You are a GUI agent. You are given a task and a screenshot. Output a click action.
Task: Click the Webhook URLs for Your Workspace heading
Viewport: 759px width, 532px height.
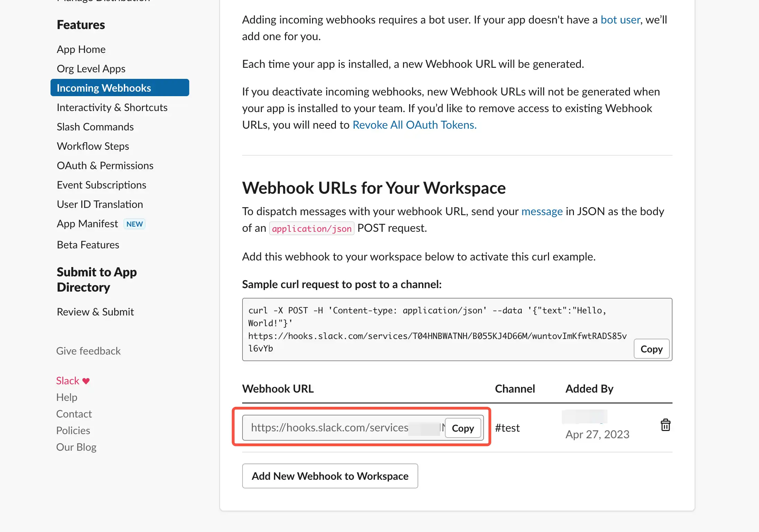374,188
